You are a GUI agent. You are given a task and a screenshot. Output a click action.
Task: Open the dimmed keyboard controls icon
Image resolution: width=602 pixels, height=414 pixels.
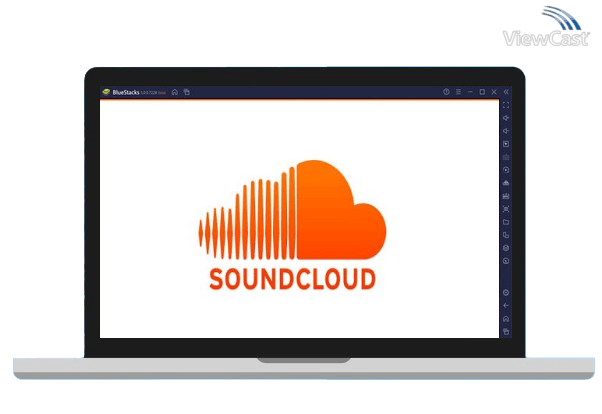(506, 157)
